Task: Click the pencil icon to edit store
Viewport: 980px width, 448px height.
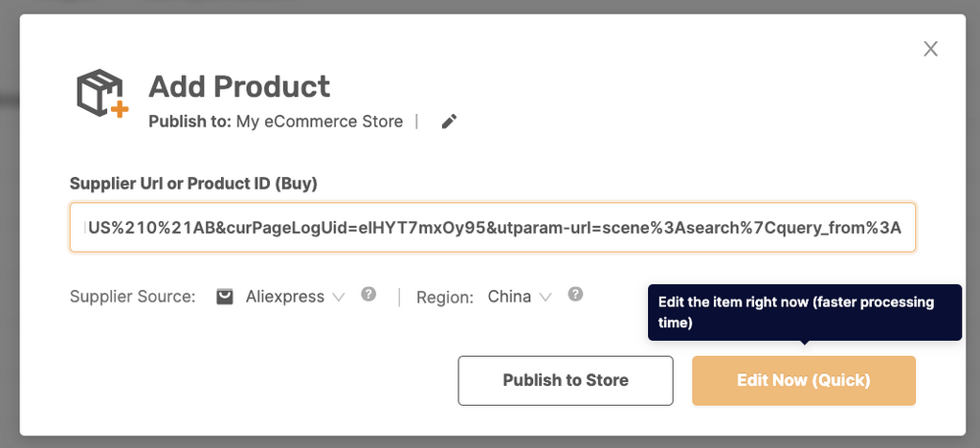Action: [x=449, y=122]
